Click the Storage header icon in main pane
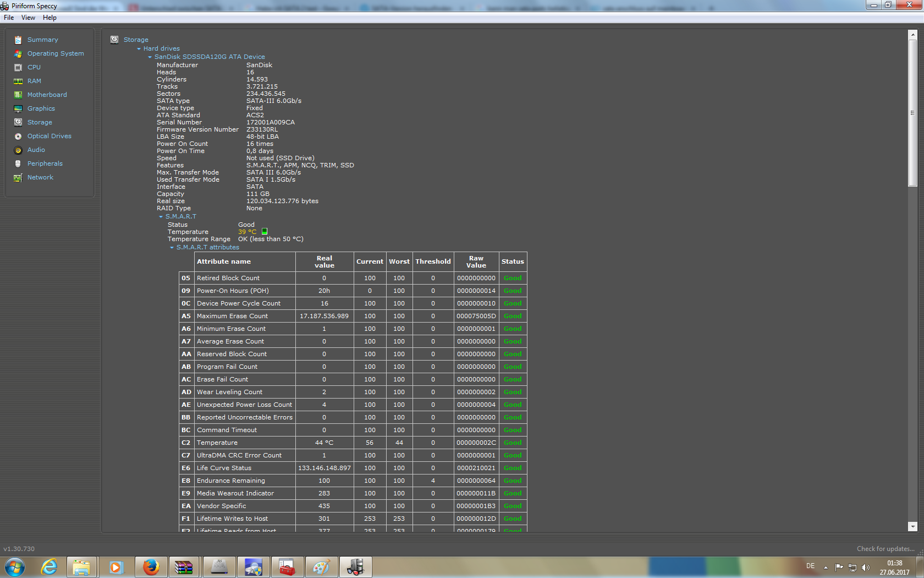The width and height of the screenshot is (924, 578). tap(114, 40)
